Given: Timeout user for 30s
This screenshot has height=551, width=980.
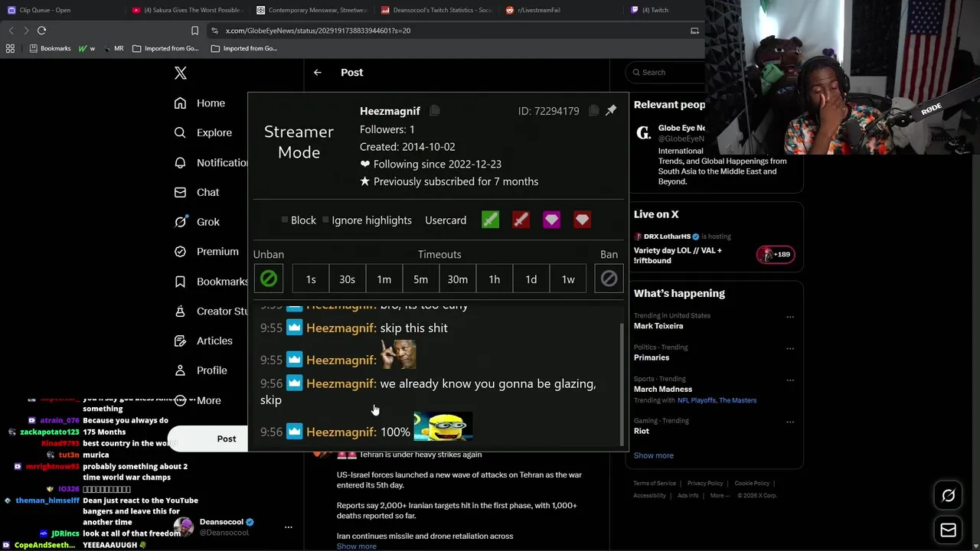Looking at the screenshot, I should coord(348,279).
